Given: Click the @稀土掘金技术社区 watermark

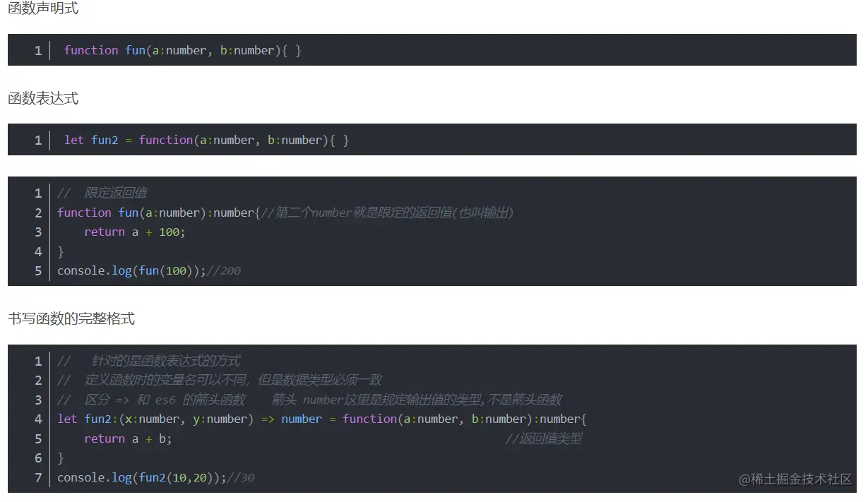Looking at the screenshot, I should pos(796,479).
